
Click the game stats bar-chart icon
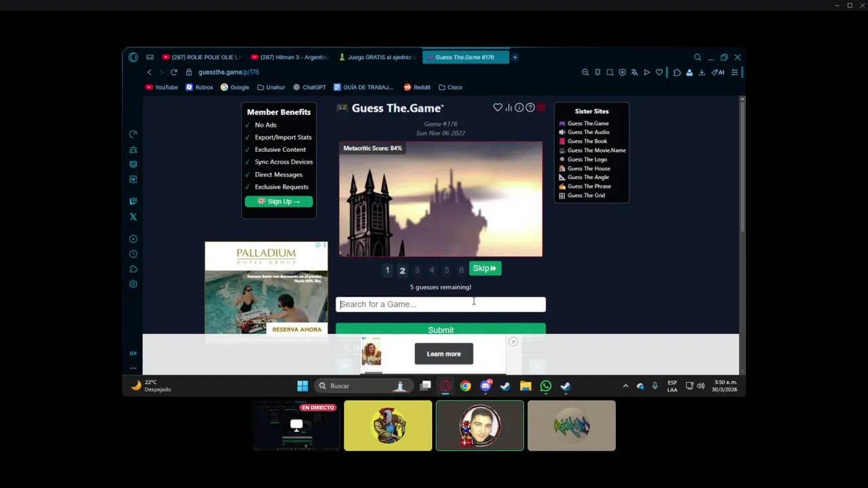(x=509, y=108)
